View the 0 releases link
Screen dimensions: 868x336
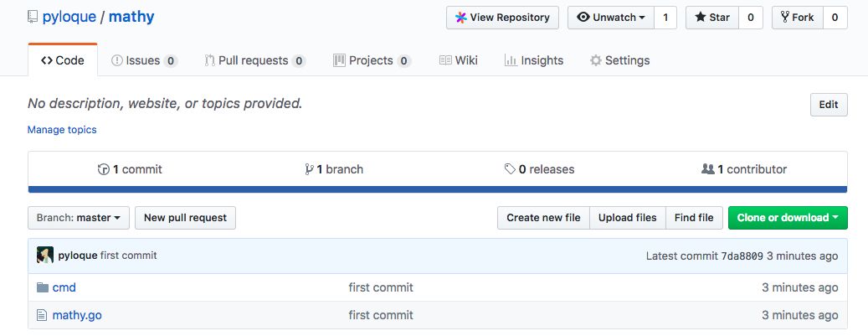coord(540,169)
